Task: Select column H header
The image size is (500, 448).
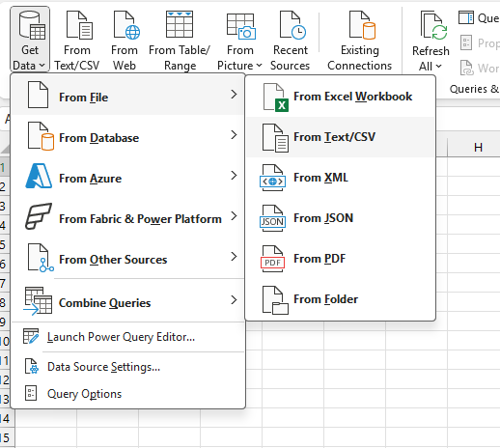Action: point(474,148)
